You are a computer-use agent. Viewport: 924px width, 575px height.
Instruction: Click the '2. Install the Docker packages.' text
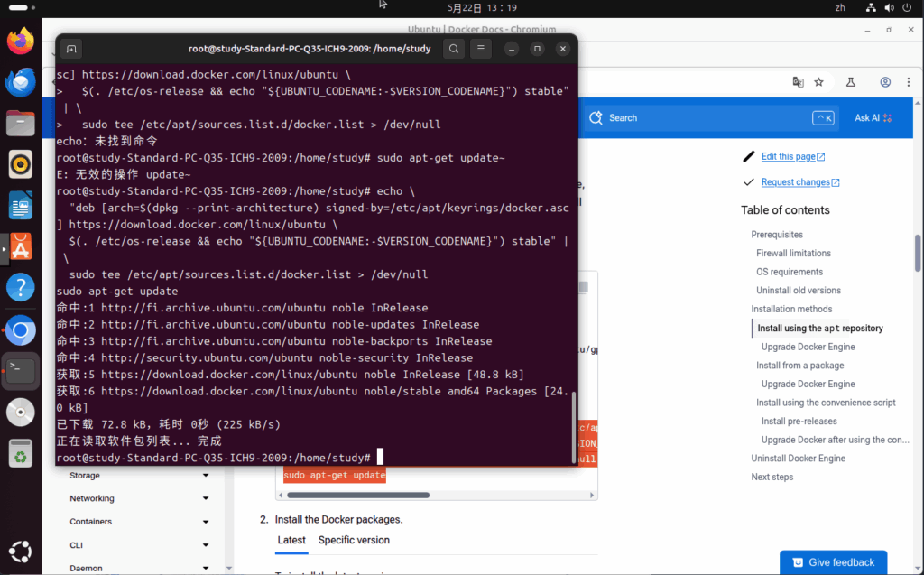(x=331, y=520)
